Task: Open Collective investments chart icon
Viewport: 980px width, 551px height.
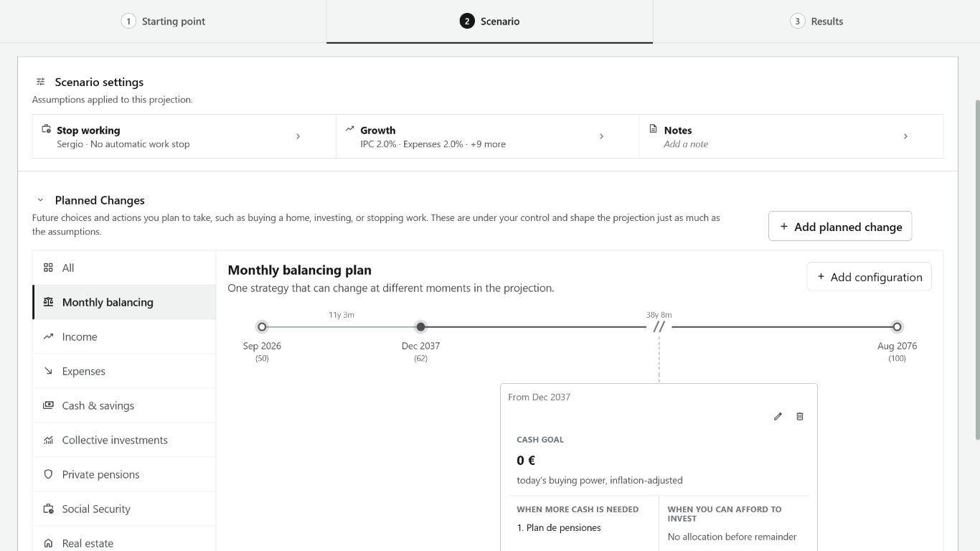Action: [48, 440]
